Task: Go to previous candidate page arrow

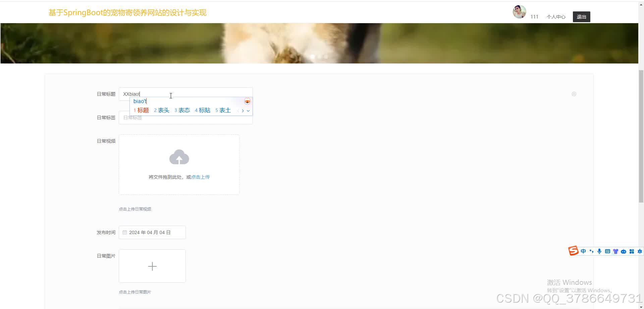Action: coord(238,111)
